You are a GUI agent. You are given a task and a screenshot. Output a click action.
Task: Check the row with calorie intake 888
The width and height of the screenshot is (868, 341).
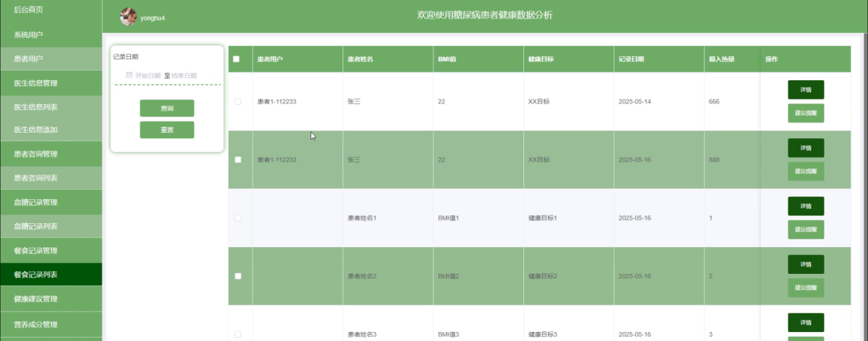click(x=238, y=160)
